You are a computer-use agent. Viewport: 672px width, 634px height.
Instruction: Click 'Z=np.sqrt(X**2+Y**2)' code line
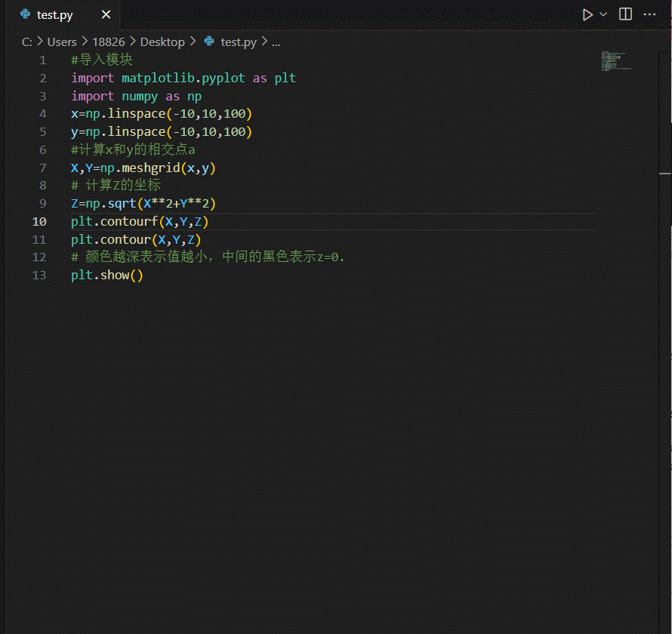click(143, 203)
